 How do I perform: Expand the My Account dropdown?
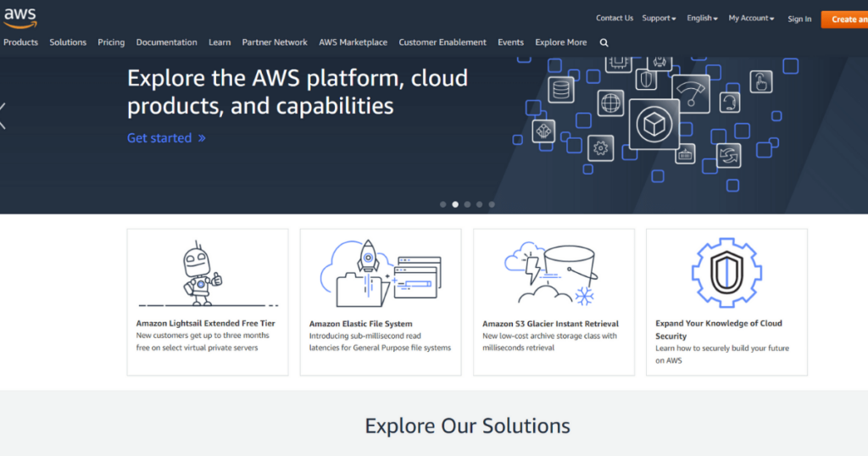point(751,19)
